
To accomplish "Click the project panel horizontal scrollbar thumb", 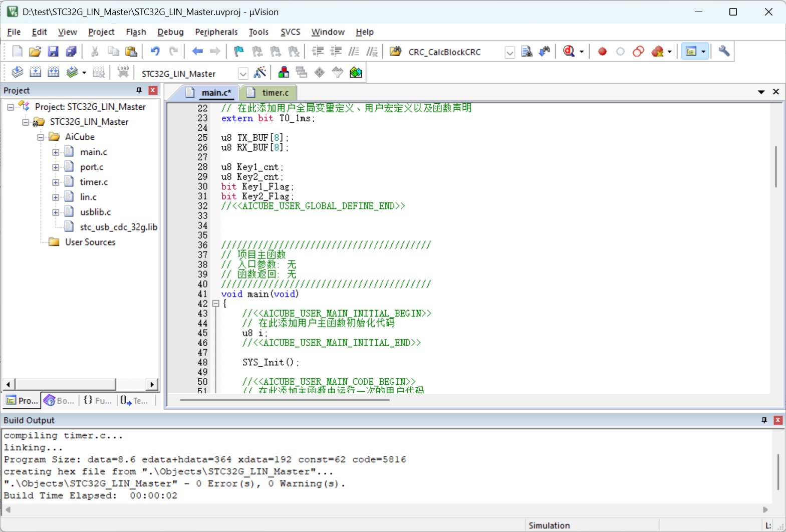I will pos(65,384).
